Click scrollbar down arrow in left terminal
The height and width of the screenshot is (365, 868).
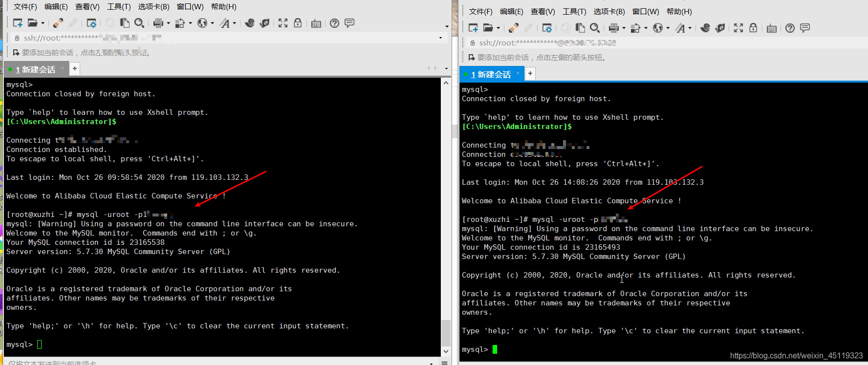click(x=446, y=351)
